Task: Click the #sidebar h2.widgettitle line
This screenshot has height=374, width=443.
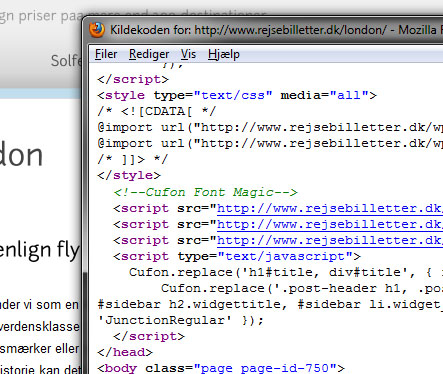Action: point(270,305)
